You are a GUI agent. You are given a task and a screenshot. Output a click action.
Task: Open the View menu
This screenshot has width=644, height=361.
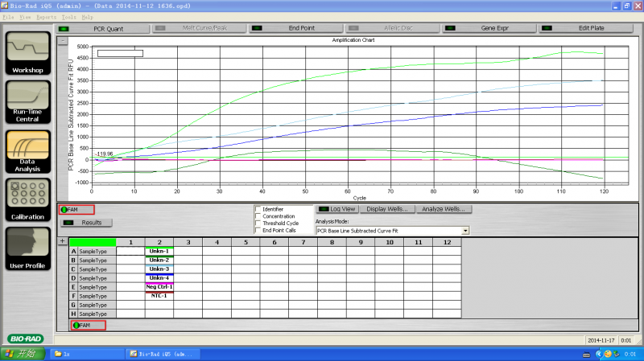point(25,17)
